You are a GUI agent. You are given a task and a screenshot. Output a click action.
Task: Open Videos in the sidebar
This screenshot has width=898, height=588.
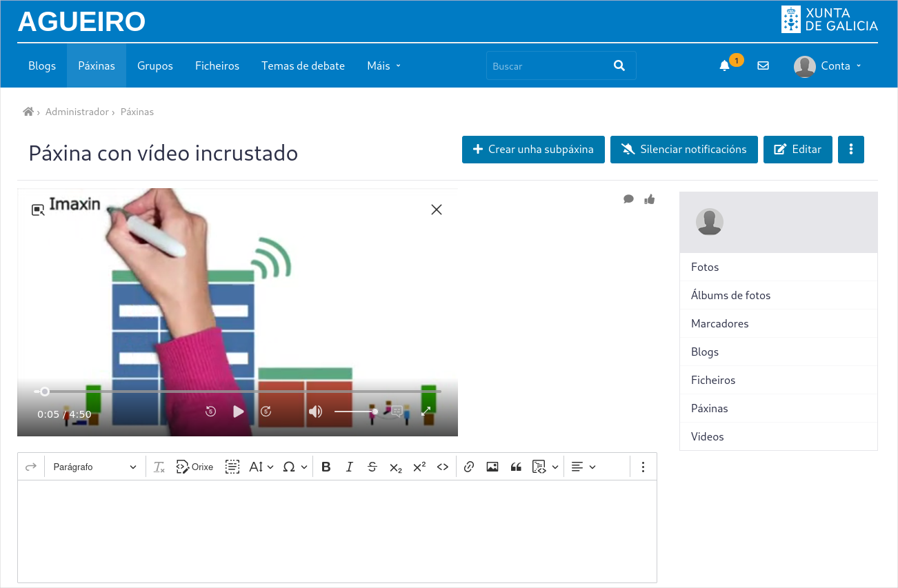[779, 436]
